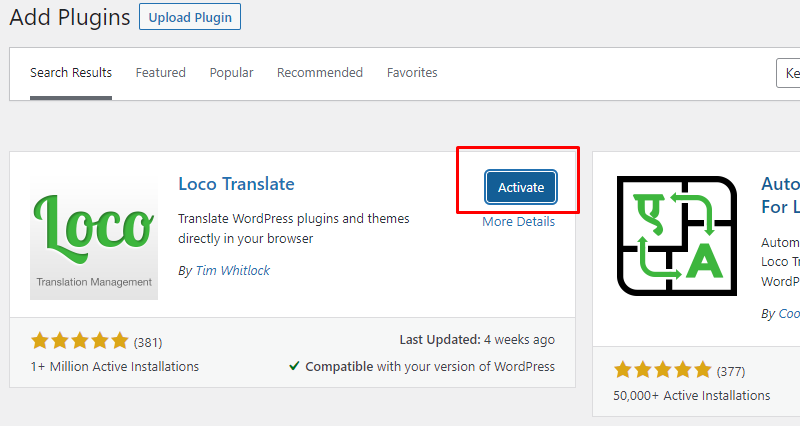This screenshot has height=426, width=800.
Task: Open the Loco Translate title link
Action: pyautogui.click(x=236, y=184)
